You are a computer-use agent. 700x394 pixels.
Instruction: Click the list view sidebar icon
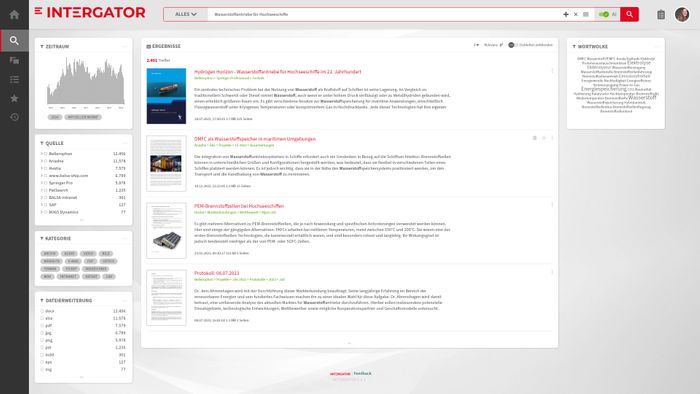[14, 79]
